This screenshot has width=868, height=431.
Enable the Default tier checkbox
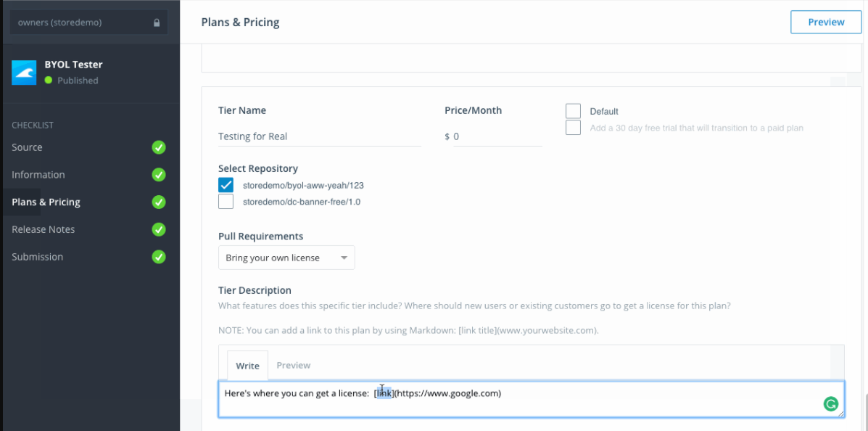click(574, 111)
